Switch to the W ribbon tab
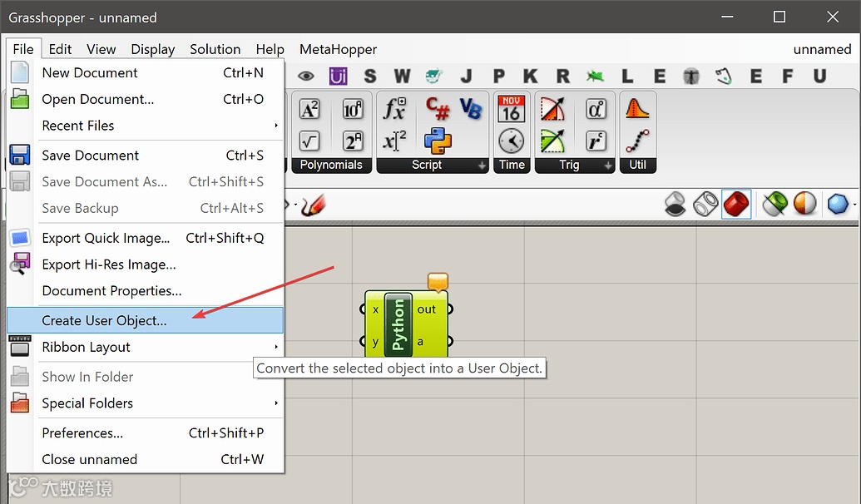Screen dimensions: 861x504 coord(402,76)
